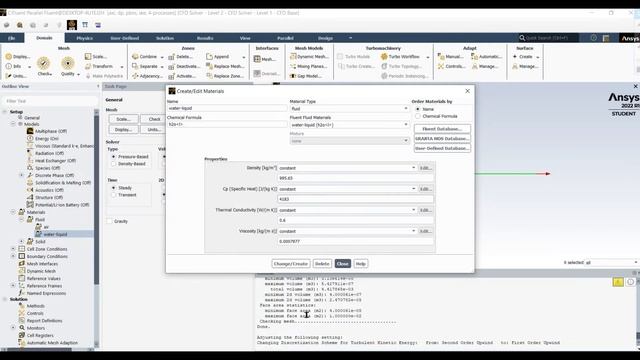
Task: Click the Replace Mesh icon
Action: click(x=209, y=66)
